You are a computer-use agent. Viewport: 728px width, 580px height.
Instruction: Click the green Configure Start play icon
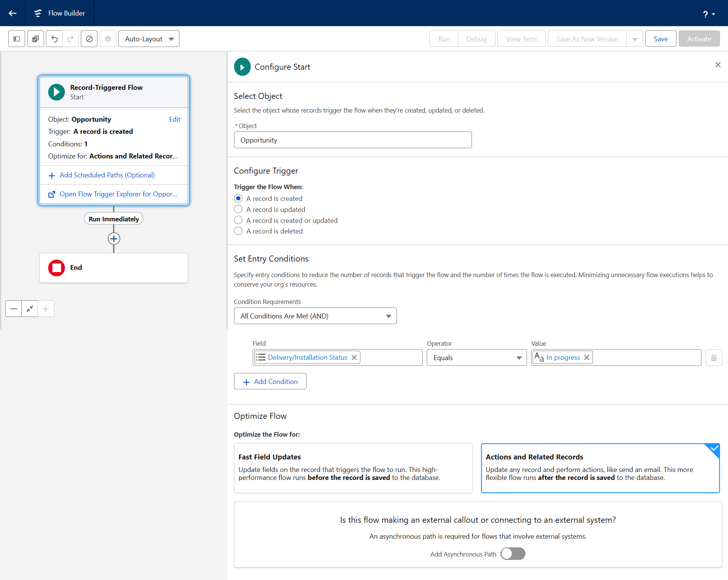click(242, 67)
